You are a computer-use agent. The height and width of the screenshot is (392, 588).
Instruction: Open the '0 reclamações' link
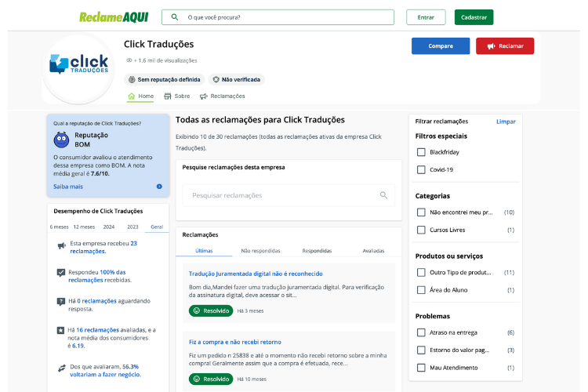96,301
